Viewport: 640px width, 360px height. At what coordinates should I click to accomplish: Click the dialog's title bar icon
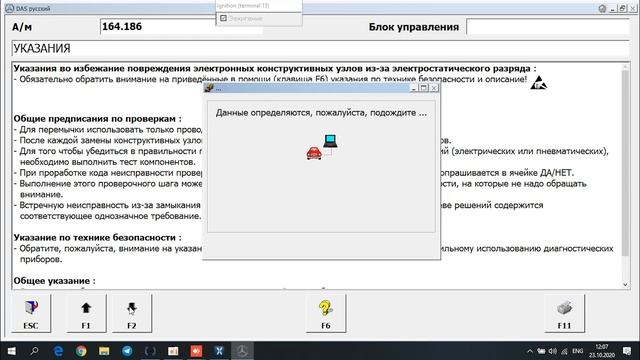click(209, 88)
